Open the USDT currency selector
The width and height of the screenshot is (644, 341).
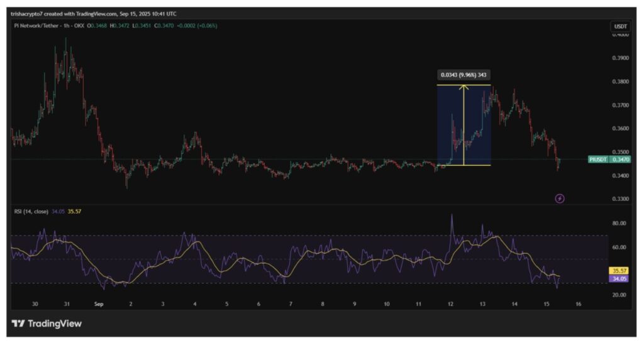click(x=619, y=26)
